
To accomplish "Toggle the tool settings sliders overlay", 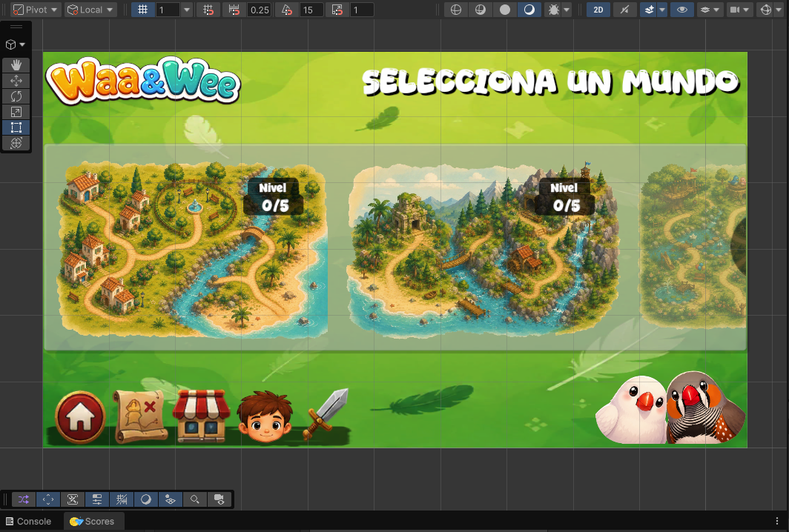I will click(x=97, y=499).
